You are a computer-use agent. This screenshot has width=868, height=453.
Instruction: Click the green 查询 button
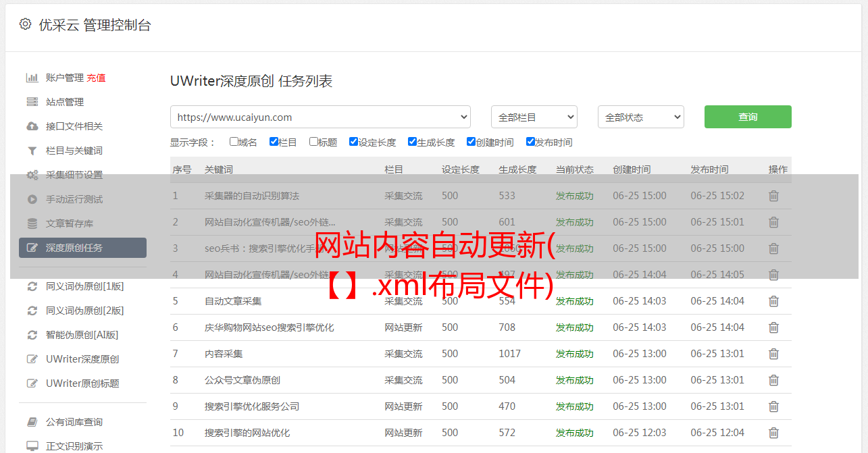pyautogui.click(x=748, y=117)
